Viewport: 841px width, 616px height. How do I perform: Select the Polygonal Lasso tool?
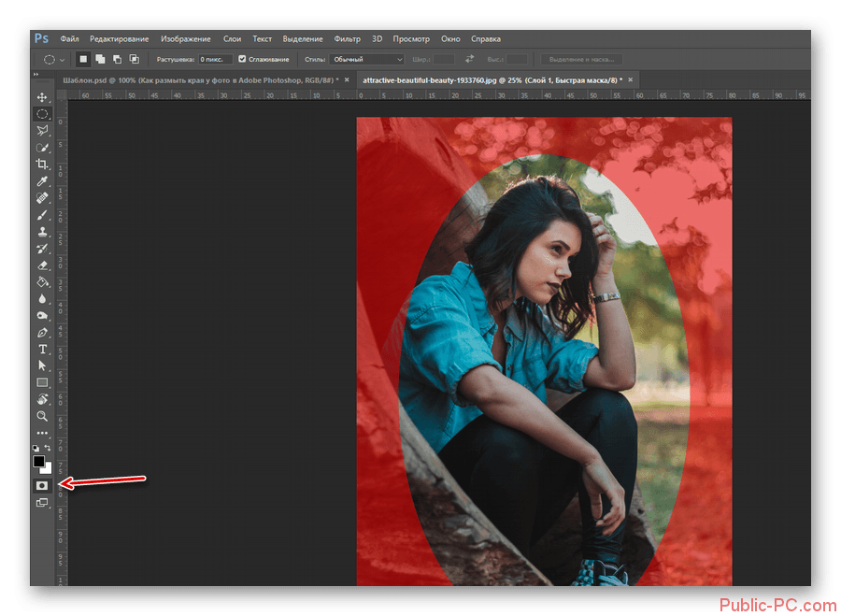42,130
